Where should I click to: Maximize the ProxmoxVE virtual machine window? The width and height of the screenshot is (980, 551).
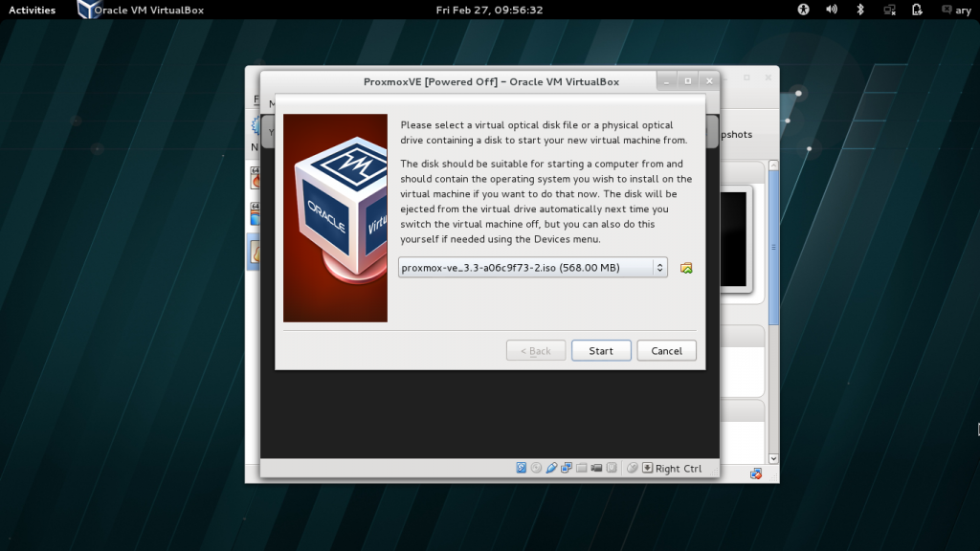tap(687, 81)
